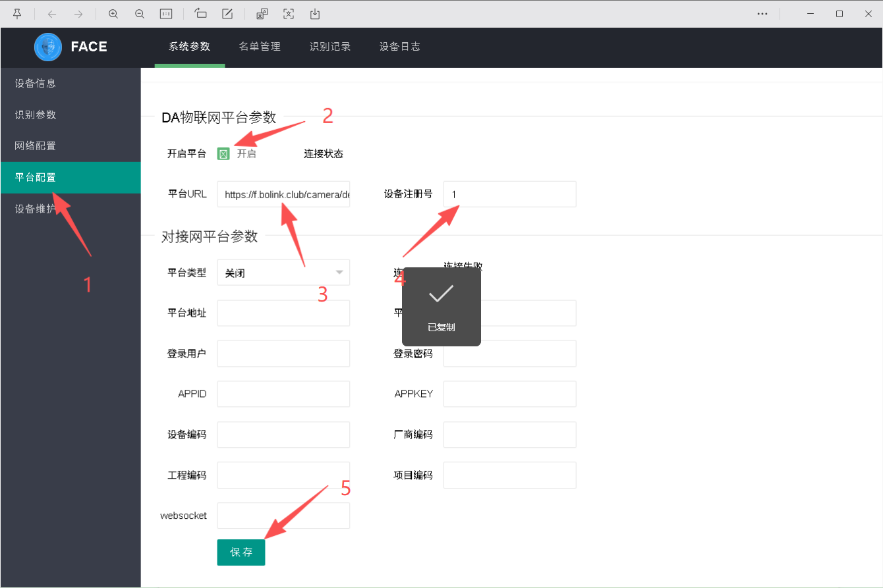The height and width of the screenshot is (588, 883).
Task: Switch to the 名单管理 tab
Action: coord(260,47)
